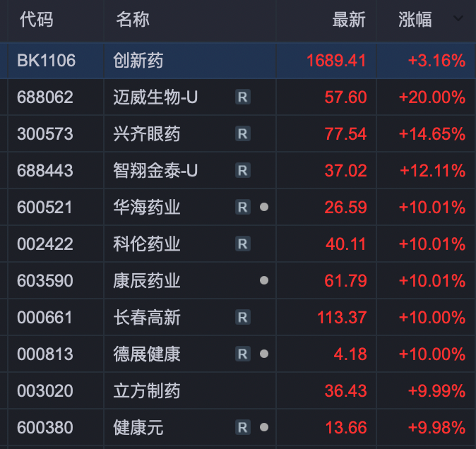The width and height of the screenshot is (476, 449).
Task: Sort by the 最新 price column header
Action: 349,20
